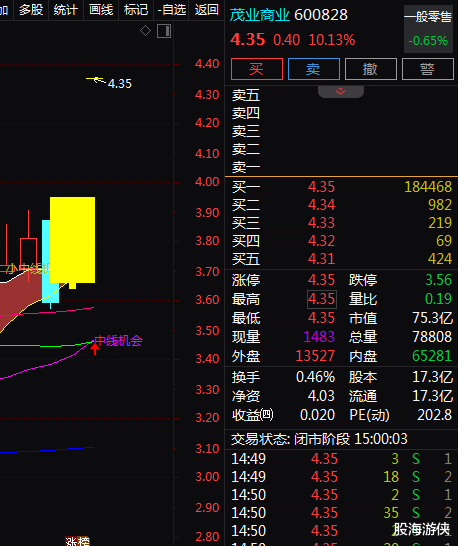Select the 买三 bid price 4.33
The height and width of the screenshot is (546, 458).
click(321, 223)
